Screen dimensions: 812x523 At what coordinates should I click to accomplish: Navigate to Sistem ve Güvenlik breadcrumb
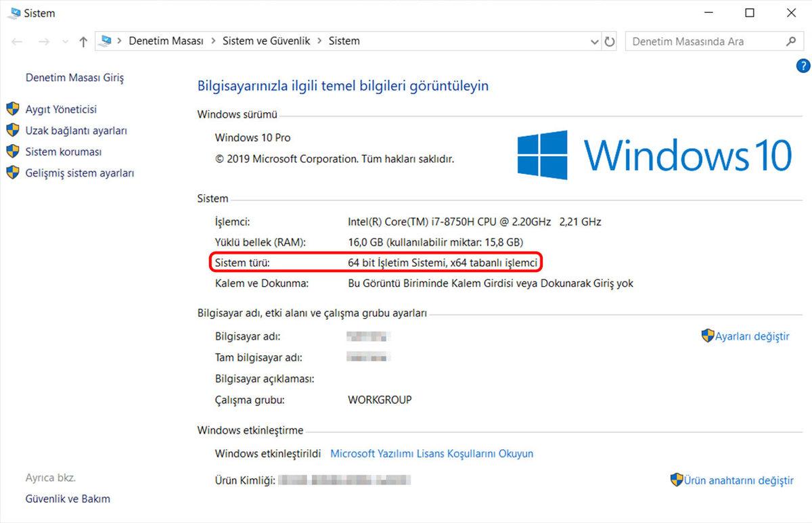pos(266,41)
